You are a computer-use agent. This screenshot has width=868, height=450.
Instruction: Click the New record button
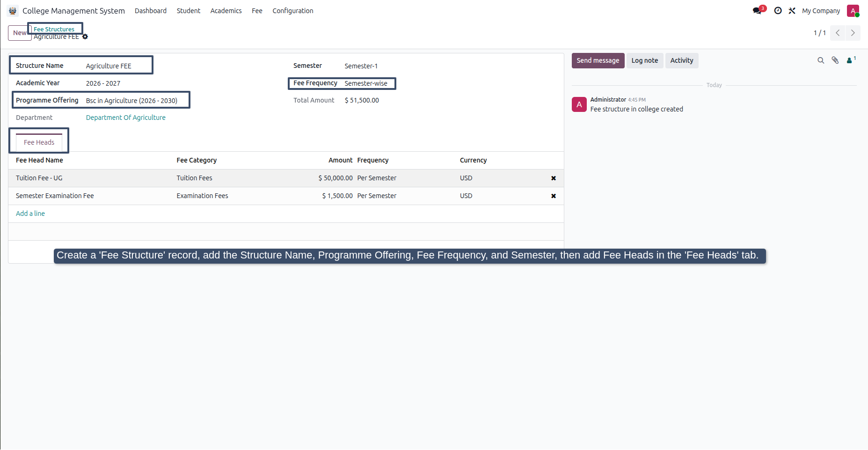(x=20, y=33)
